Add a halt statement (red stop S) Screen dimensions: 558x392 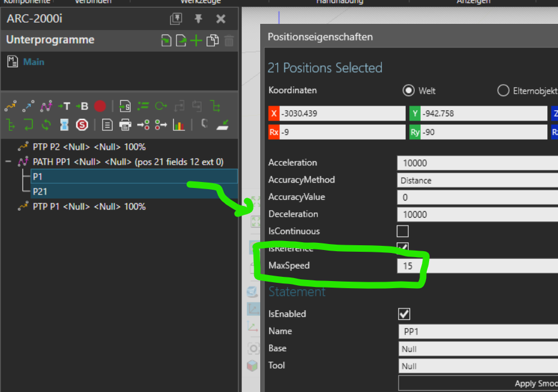pyautogui.click(x=82, y=125)
